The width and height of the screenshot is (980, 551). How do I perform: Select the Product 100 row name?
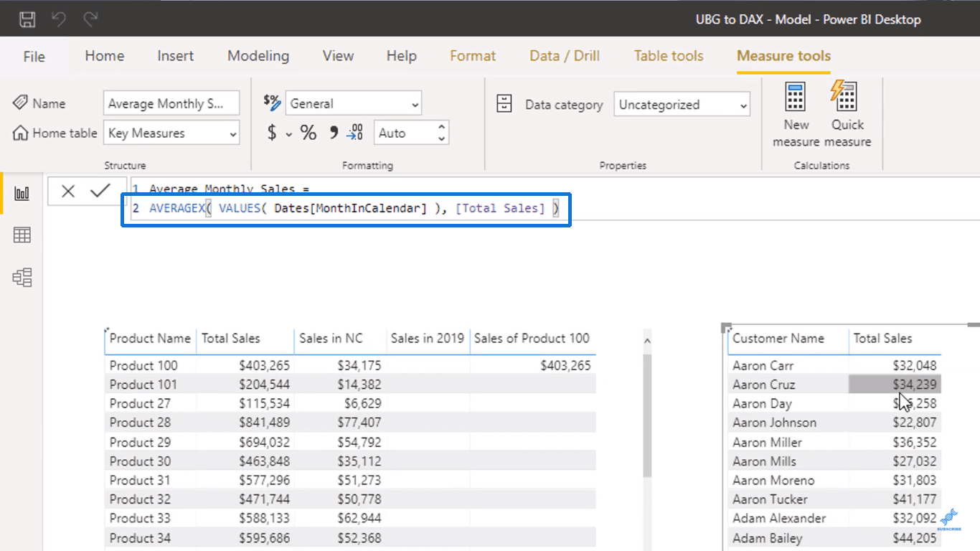[143, 365]
